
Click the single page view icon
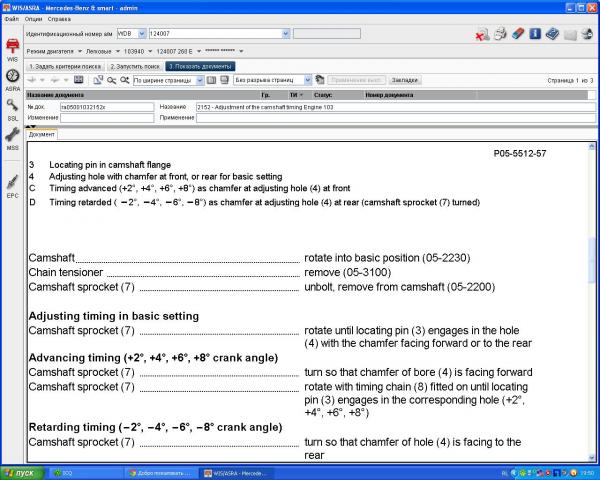(211, 80)
